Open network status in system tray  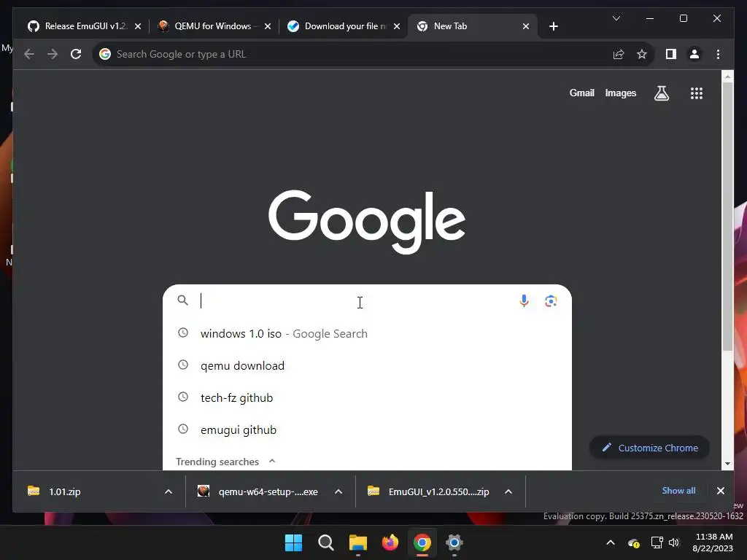tap(657, 542)
